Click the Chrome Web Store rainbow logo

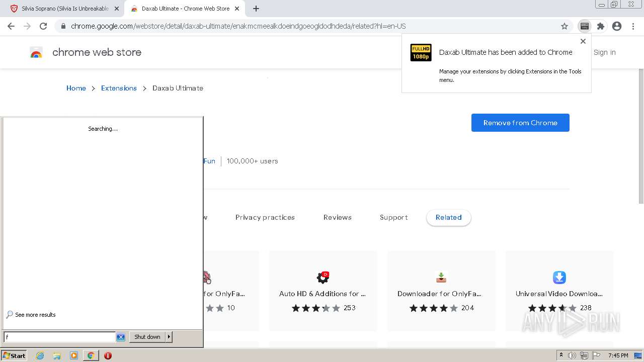(36, 52)
